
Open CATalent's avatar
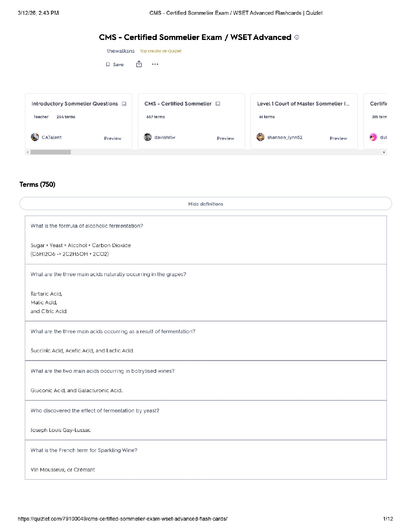35,137
